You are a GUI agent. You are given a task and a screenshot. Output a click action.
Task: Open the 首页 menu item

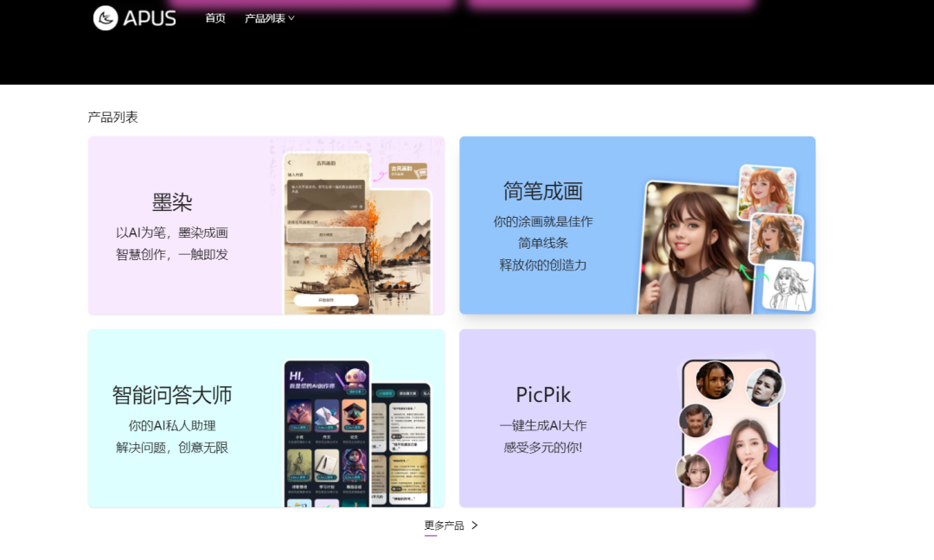pos(215,18)
